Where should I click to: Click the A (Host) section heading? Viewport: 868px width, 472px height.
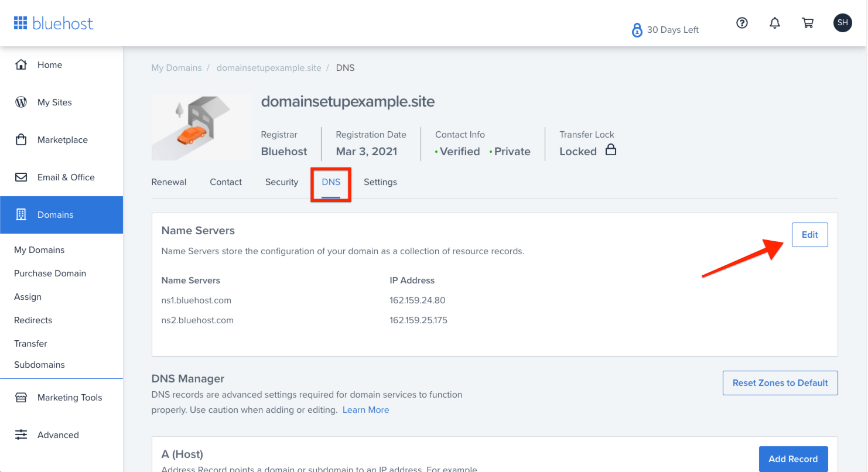182,454
